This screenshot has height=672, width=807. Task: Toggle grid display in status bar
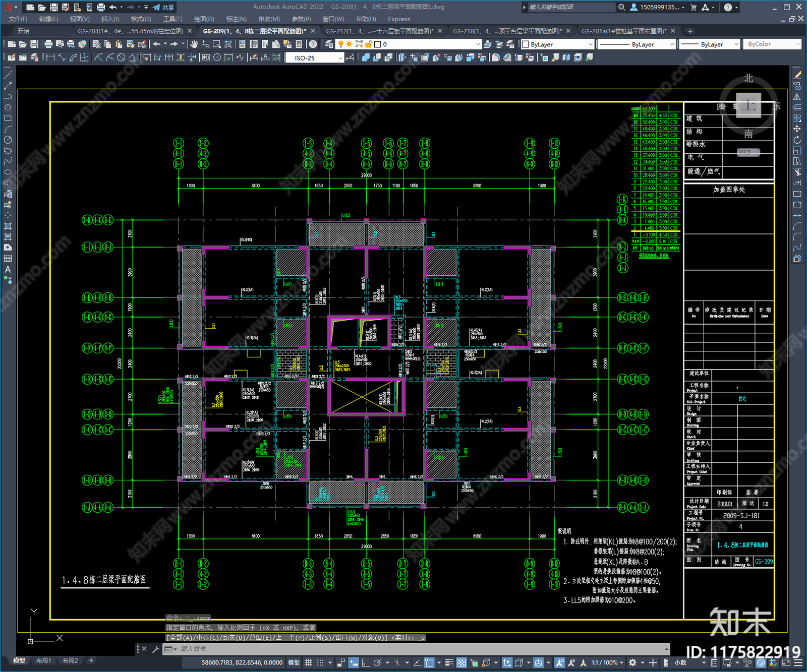click(308, 662)
